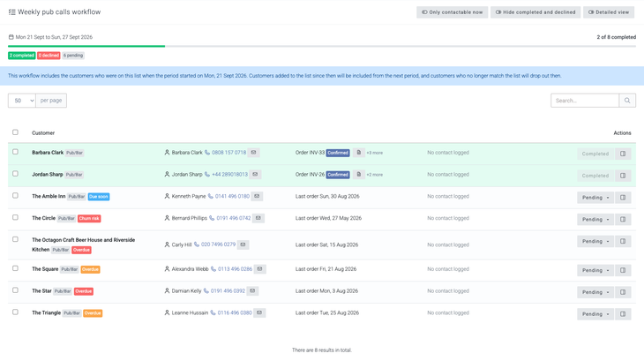Image resolution: width=644 pixels, height=361 pixels.
Task: Select The Circle row checkbox
Action: click(x=15, y=217)
